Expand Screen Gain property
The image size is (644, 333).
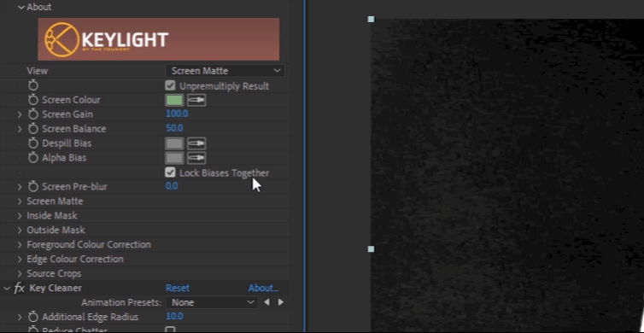click(x=20, y=114)
